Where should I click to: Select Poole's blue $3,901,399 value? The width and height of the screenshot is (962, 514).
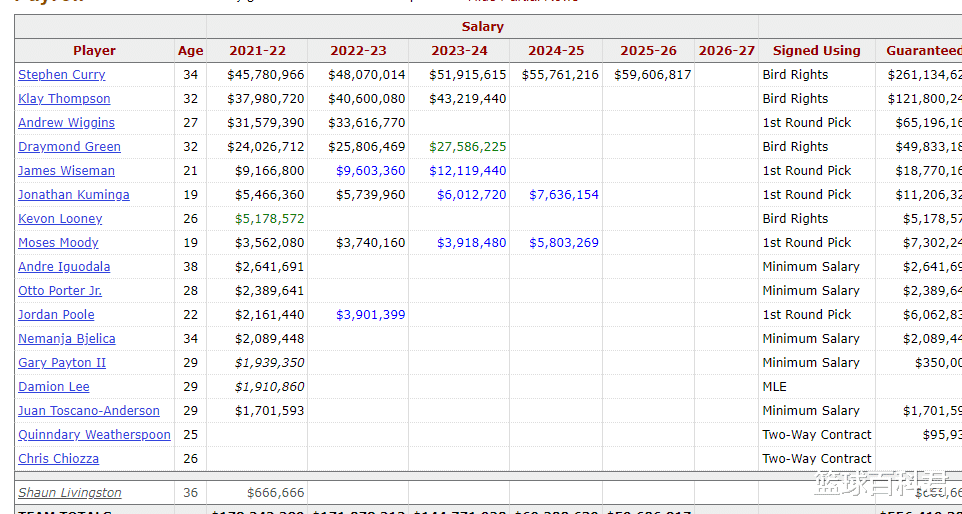[371, 315]
